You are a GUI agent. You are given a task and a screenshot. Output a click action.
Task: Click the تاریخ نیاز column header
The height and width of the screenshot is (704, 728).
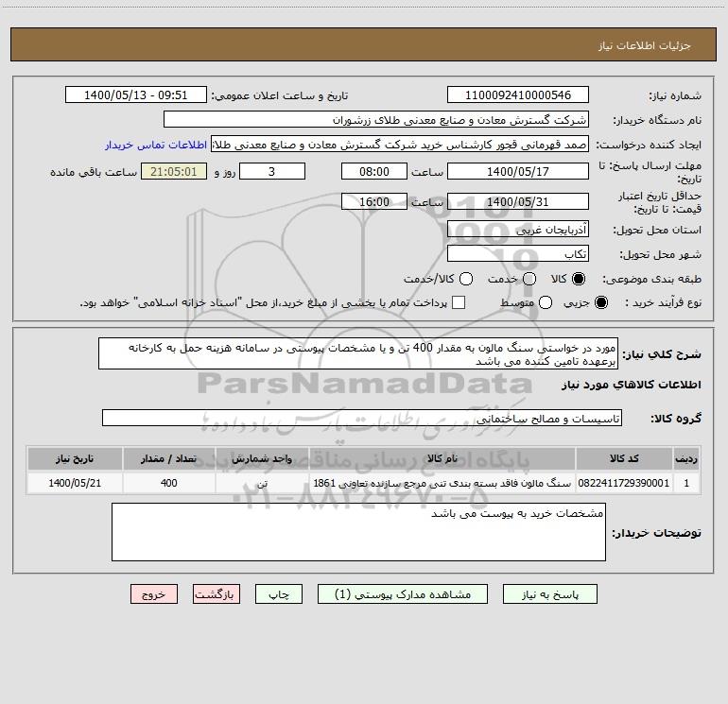(x=75, y=458)
